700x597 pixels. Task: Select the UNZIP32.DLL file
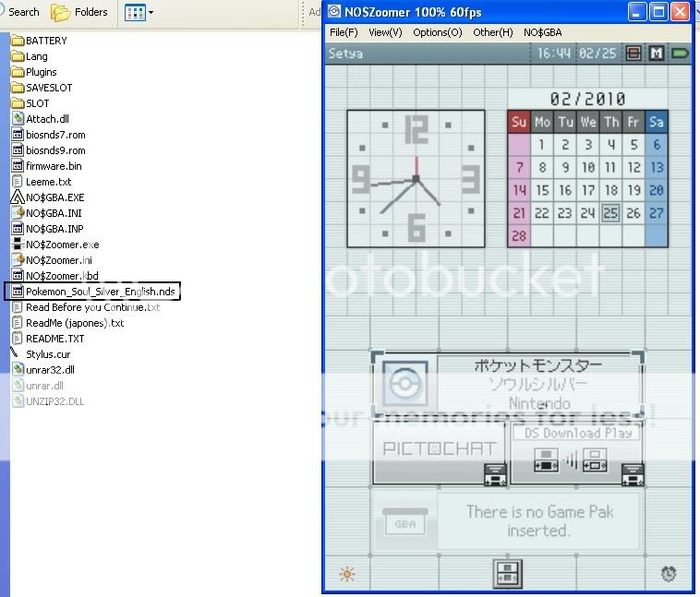coord(48,401)
